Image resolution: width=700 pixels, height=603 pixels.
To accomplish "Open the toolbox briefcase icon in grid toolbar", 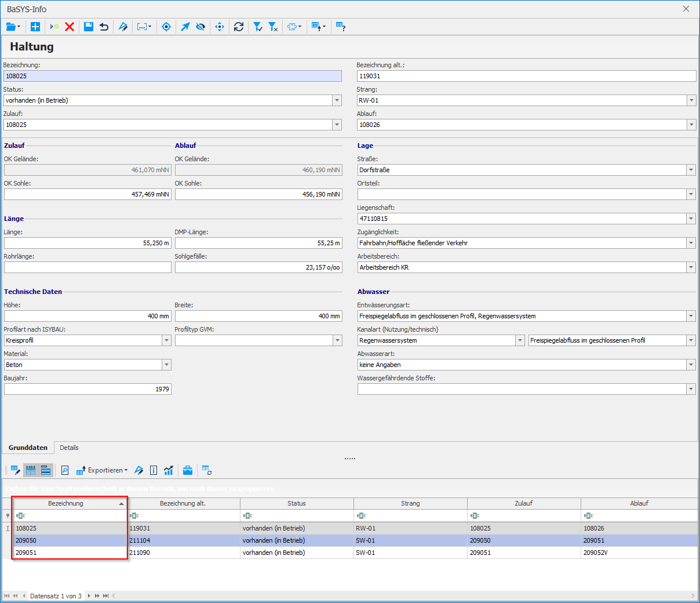I will pyautogui.click(x=188, y=470).
